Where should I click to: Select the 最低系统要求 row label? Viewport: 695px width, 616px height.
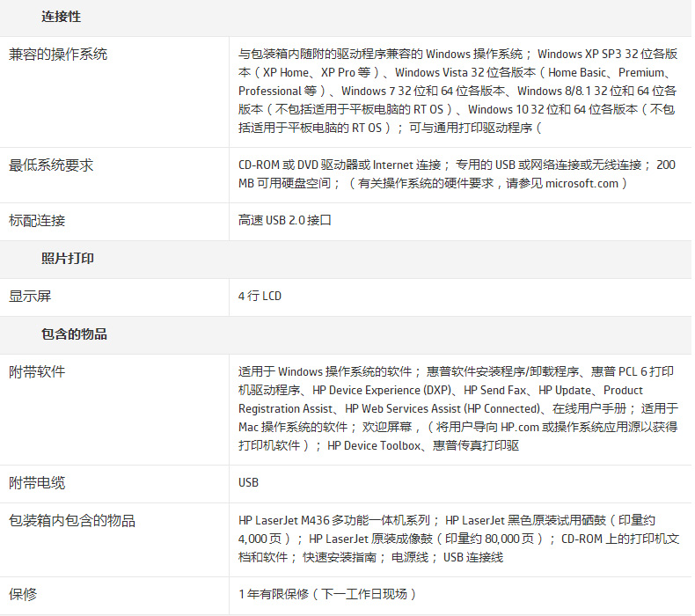coord(51,165)
